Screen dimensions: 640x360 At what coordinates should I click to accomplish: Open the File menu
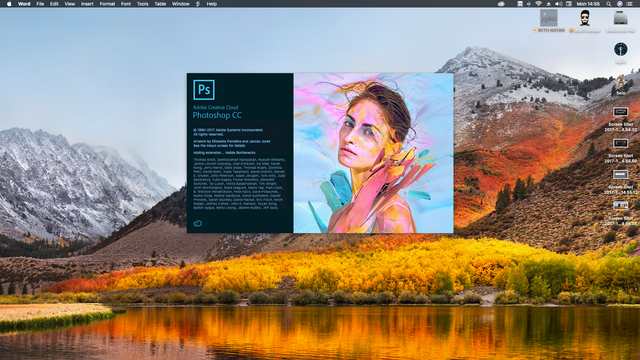click(x=40, y=4)
